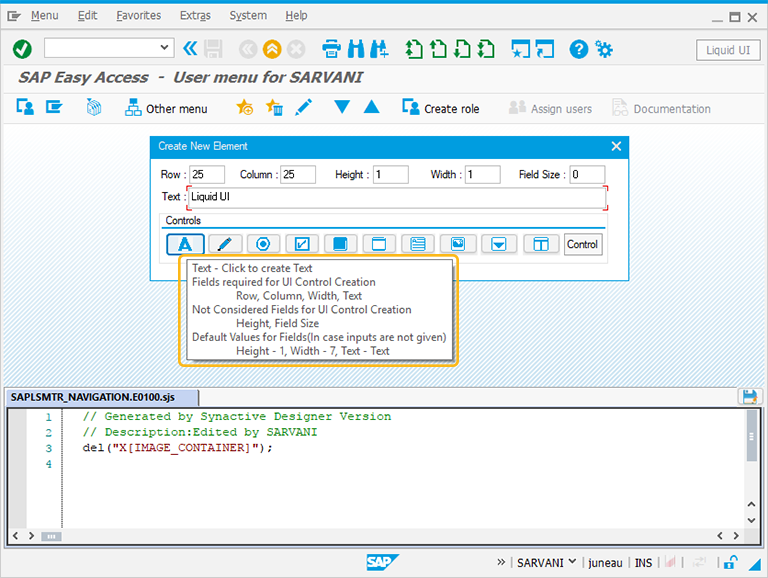Click the orange Exit up-arrow icon

pos(272,49)
